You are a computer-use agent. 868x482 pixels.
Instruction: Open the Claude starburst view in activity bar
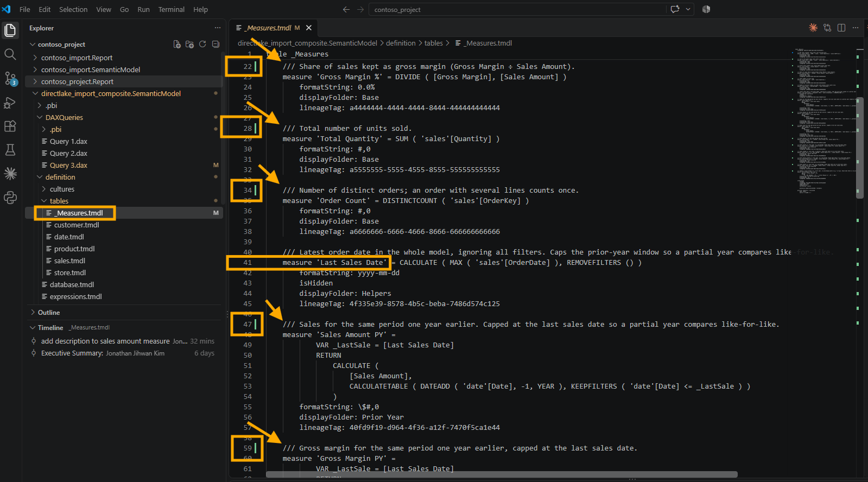(x=10, y=174)
